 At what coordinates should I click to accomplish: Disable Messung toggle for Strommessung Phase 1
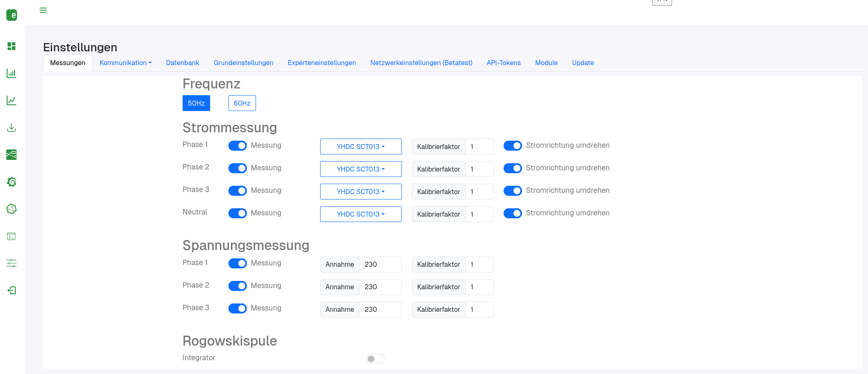point(238,146)
